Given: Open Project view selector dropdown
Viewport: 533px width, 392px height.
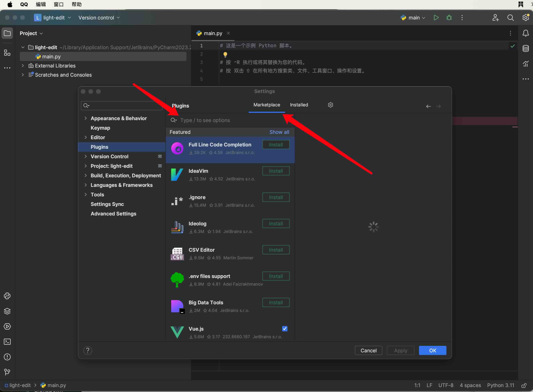Looking at the screenshot, I should pyautogui.click(x=31, y=33).
